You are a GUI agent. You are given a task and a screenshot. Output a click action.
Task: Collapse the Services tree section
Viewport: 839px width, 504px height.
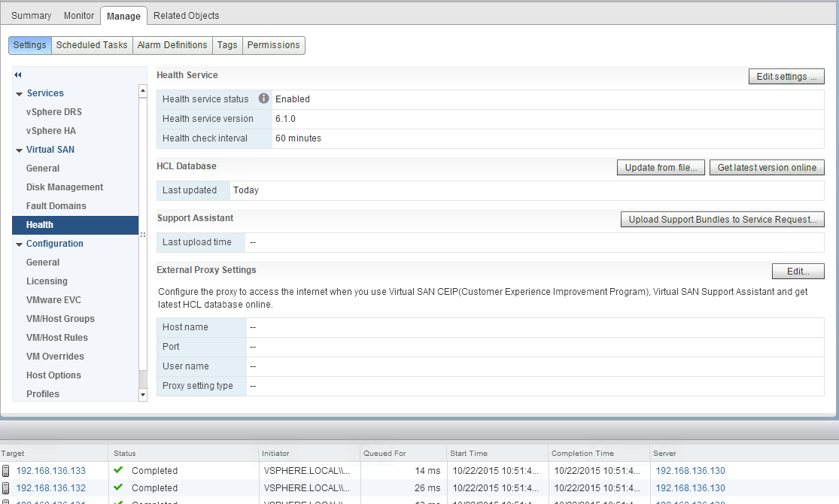[x=20, y=94]
